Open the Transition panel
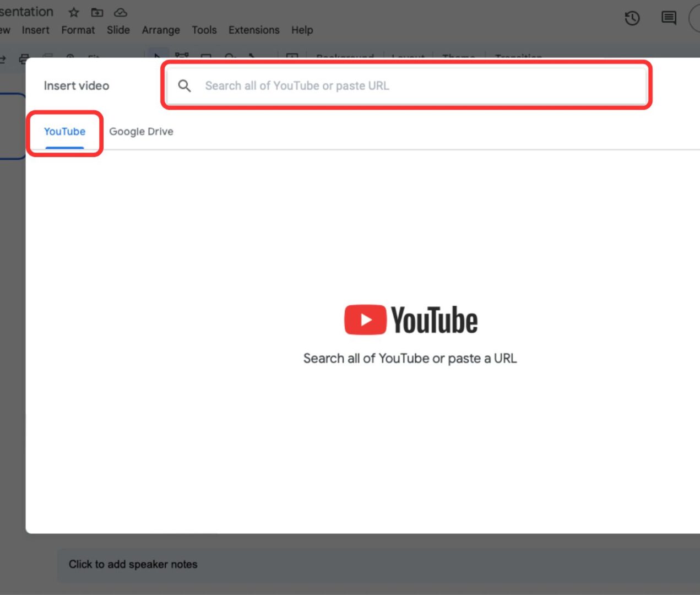 pos(518,56)
